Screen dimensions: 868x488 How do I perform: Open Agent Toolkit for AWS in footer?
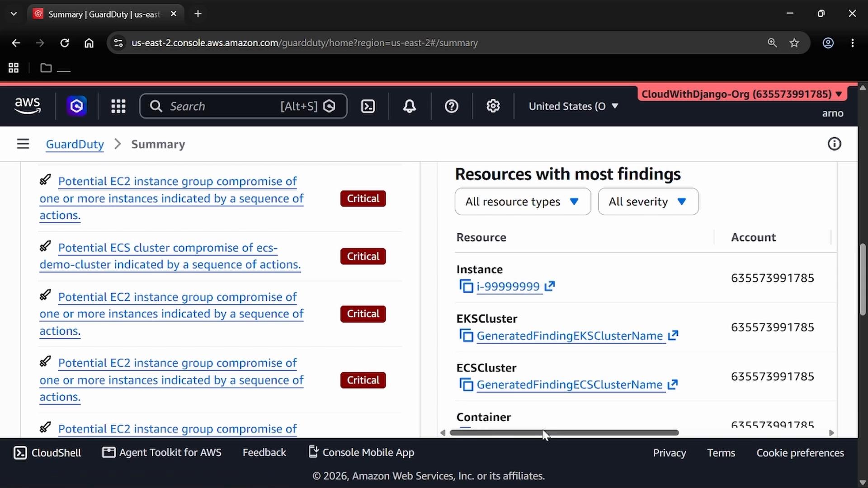tap(162, 453)
